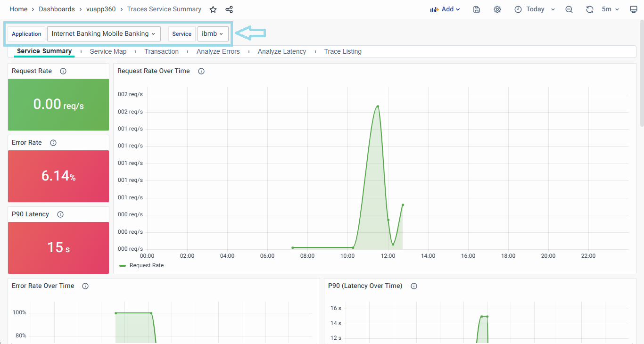
Task: Click info icon beside P90 Latency panel
Action: click(60, 214)
